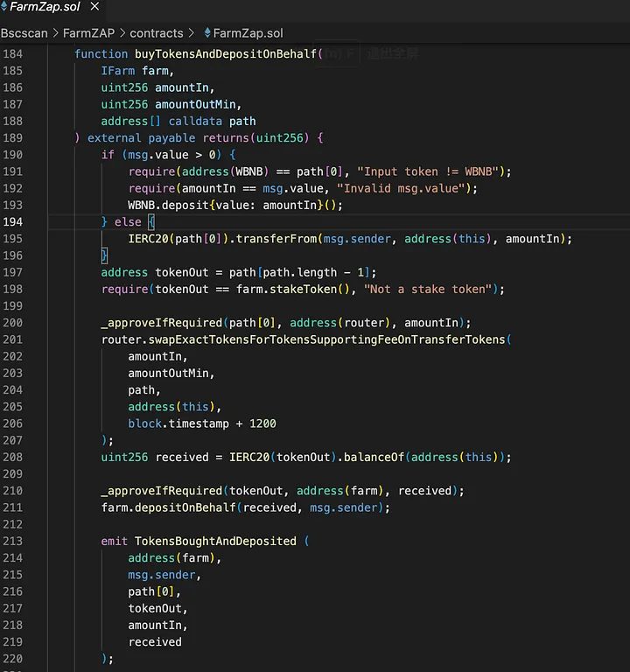Image resolution: width=630 pixels, height=672 pixels.
Task: Close the FarmZap.sol editor tab
Action: (x=94, y=8)
